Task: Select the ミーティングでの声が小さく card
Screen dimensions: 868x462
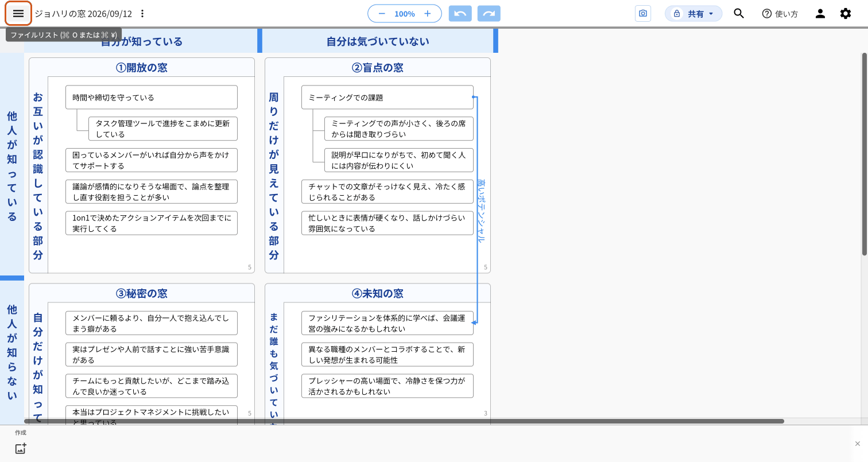Action: tap(399, 129)
